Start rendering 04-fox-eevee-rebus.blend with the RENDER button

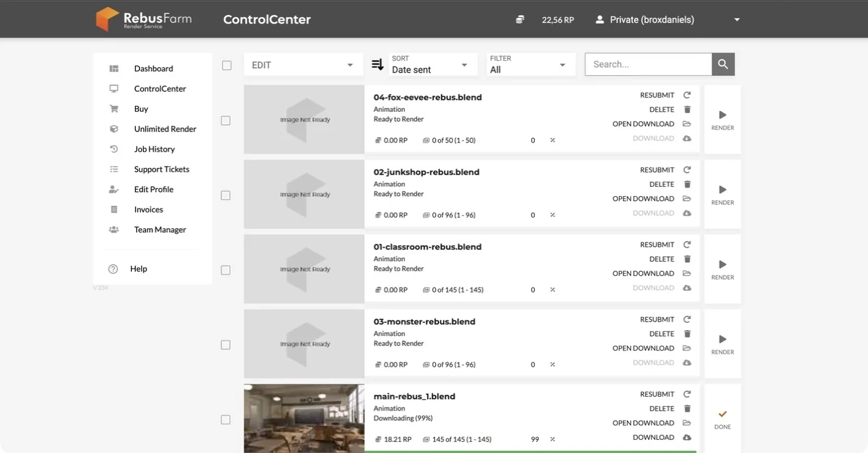click(722, 120)
